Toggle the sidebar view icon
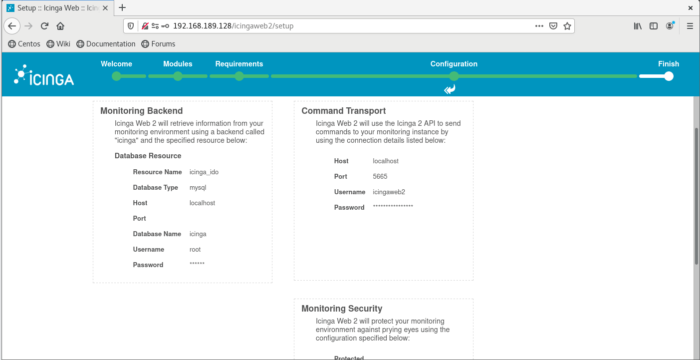 pos(654,26)
